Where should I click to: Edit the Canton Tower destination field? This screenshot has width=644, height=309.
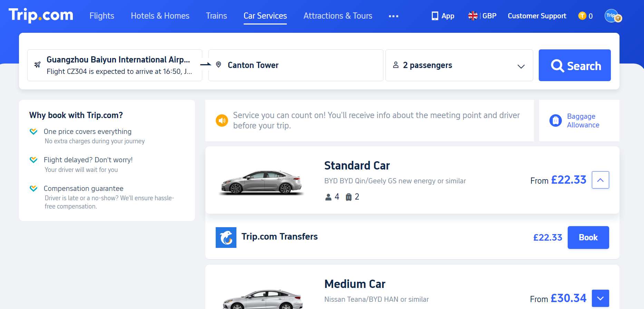click(296, 65)
